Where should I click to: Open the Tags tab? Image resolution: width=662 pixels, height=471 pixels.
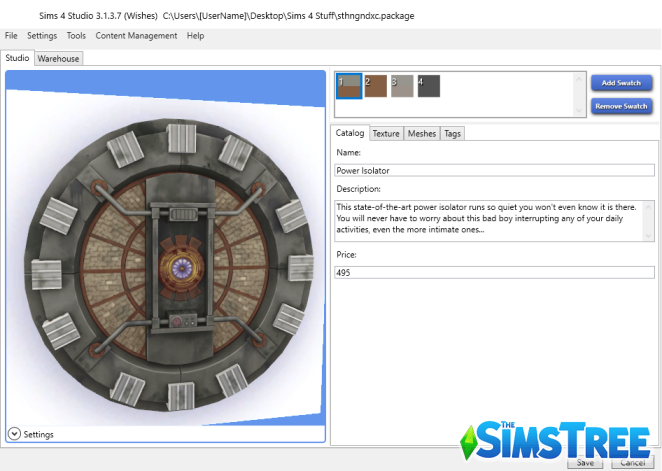(x=452, y=133)
